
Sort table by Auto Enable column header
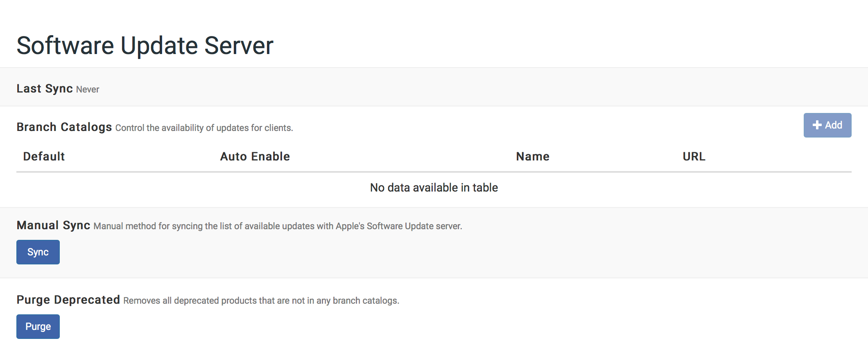(255, 156)
